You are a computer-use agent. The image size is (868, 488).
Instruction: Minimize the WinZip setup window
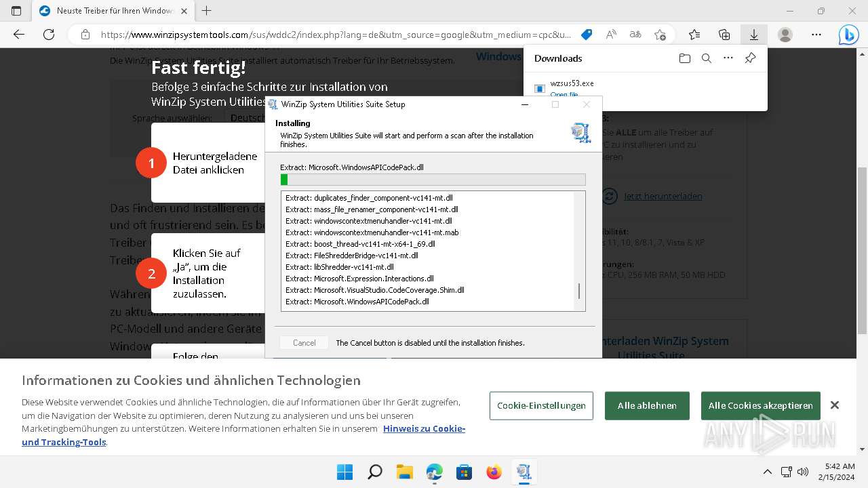tap(525, 104)
